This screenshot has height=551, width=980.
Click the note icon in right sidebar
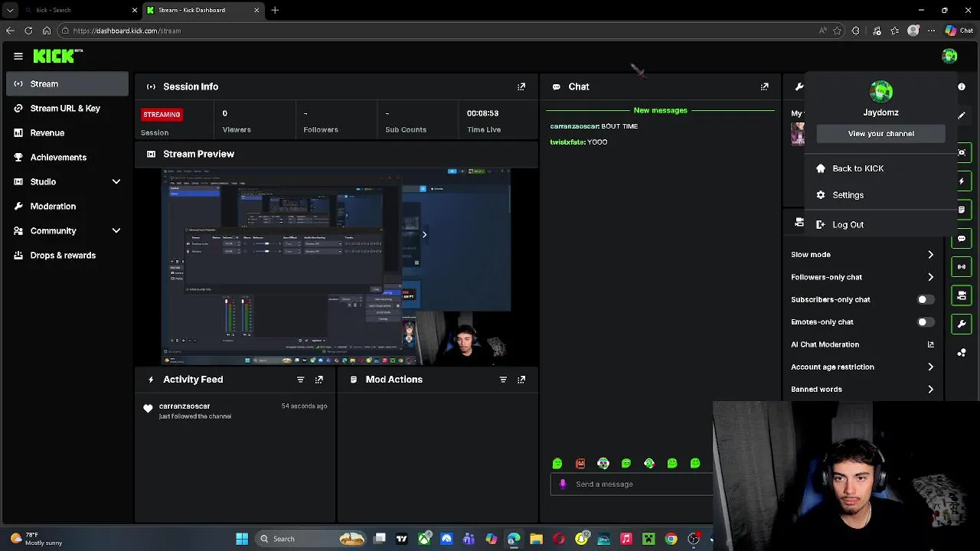(962, 210)
